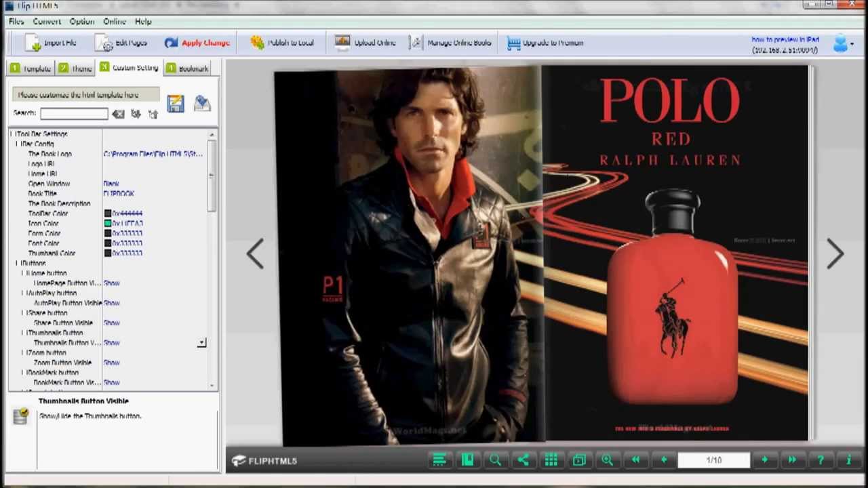The width and height of the screenshot is (868, 488).
Task: Go to next page using bottom toolbar arrow
Action: coord(764,460)
